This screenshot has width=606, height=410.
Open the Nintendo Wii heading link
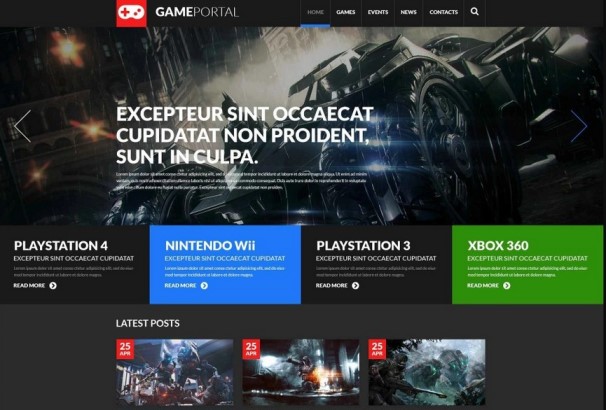tap(210, 245)
